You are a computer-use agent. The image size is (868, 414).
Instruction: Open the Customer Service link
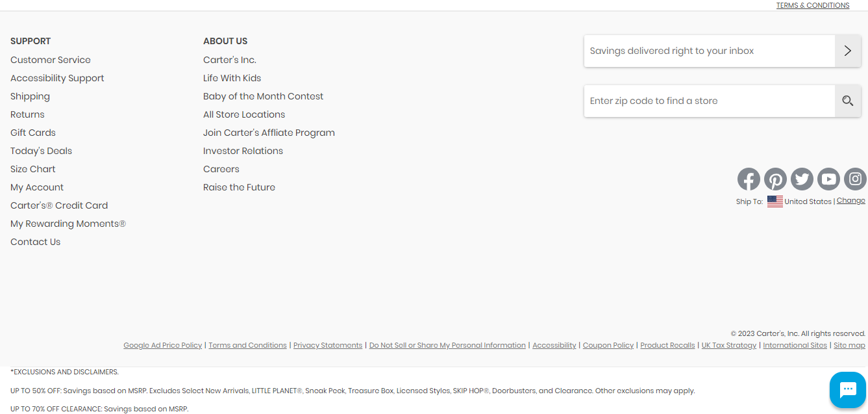(51, 60)
